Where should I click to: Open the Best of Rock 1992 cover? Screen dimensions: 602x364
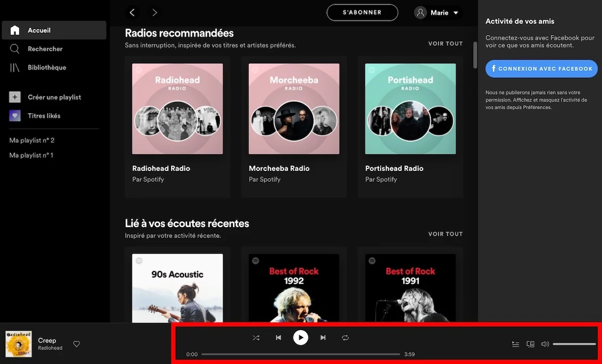pyautogui.click(x=294, y=288)
